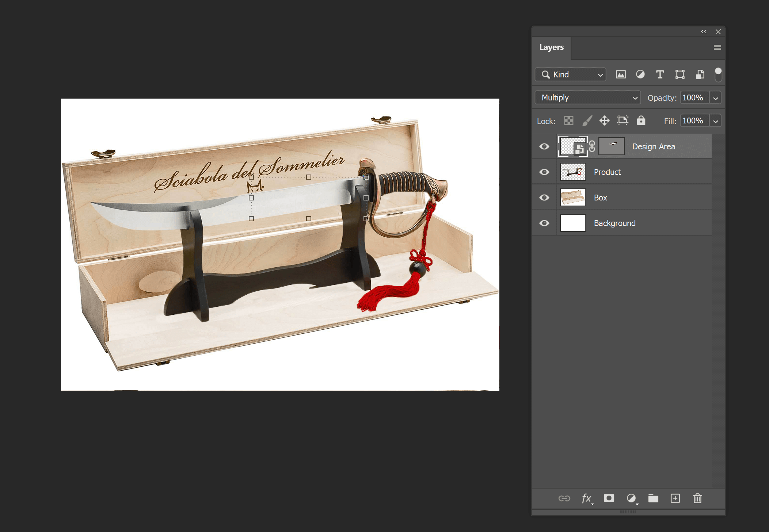Collapse panel with double chevron icon

(x=704, y=32)
